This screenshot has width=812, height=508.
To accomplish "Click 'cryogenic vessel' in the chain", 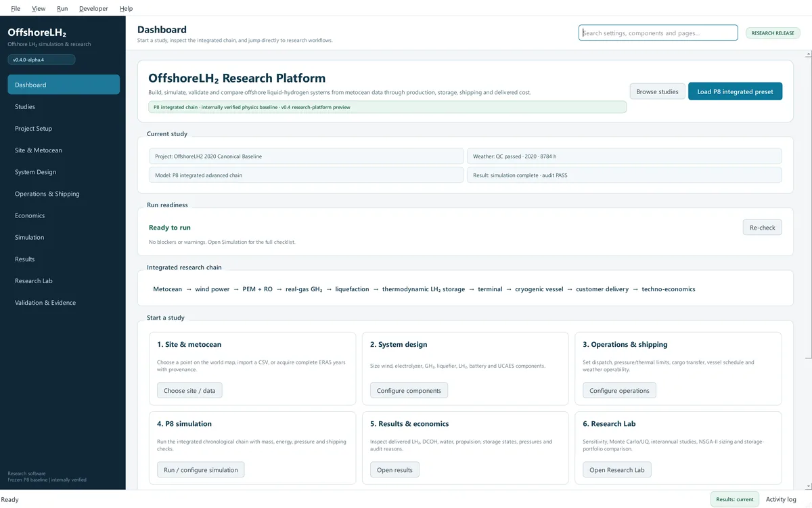I will (539, 289).
